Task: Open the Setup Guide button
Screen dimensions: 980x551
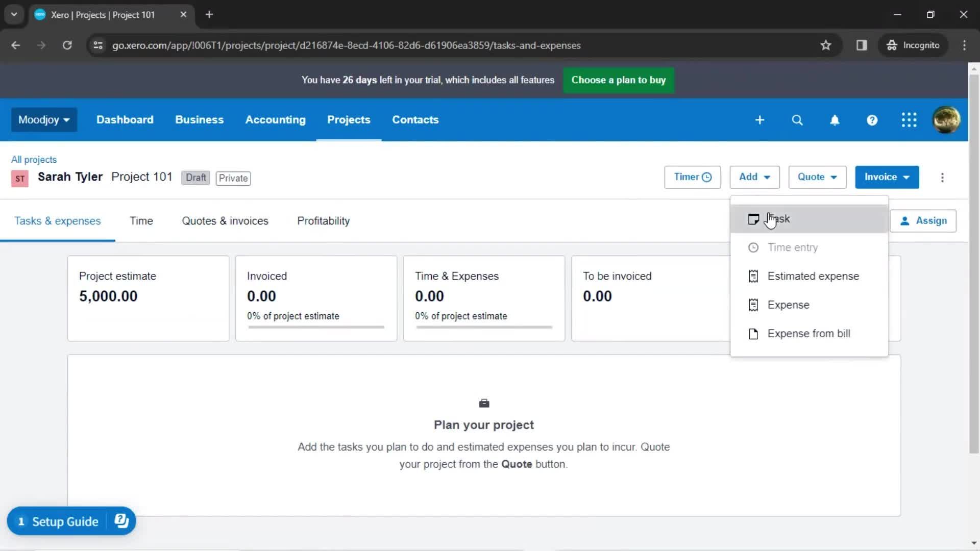Action: pyautogui.click(x=71, y=521)
